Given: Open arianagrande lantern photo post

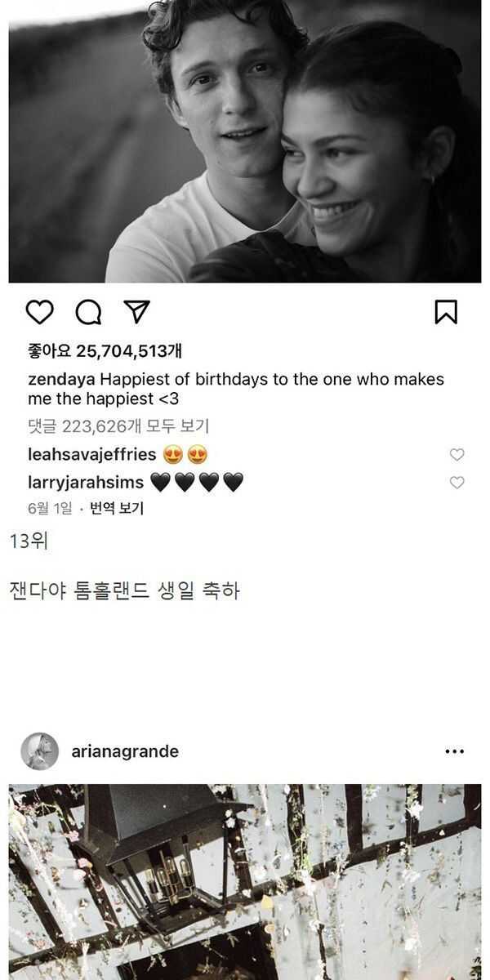Looking at the screenshot, I should tap(245, 882).
